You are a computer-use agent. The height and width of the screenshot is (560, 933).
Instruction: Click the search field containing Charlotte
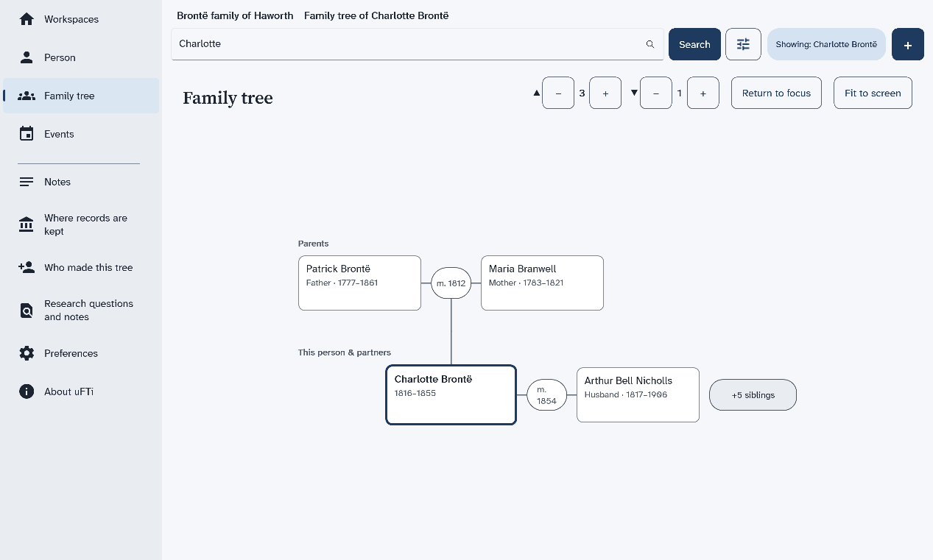[x=418, y=44]
